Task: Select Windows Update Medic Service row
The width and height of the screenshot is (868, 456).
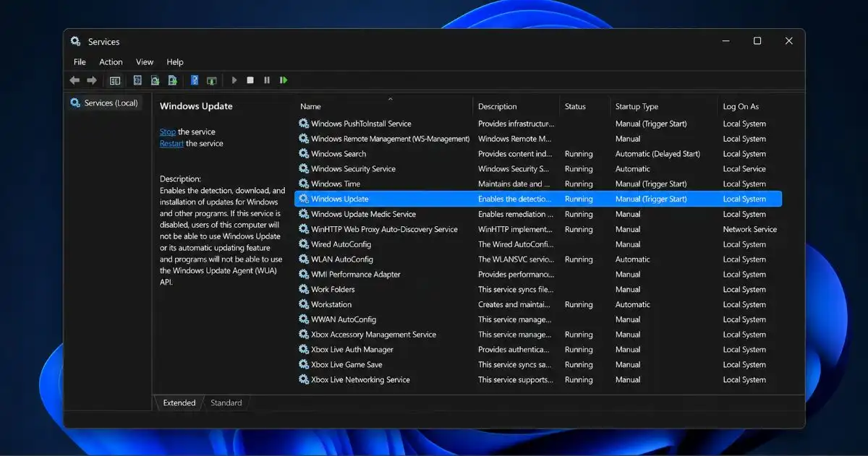Action: click(x=538, y=214)
